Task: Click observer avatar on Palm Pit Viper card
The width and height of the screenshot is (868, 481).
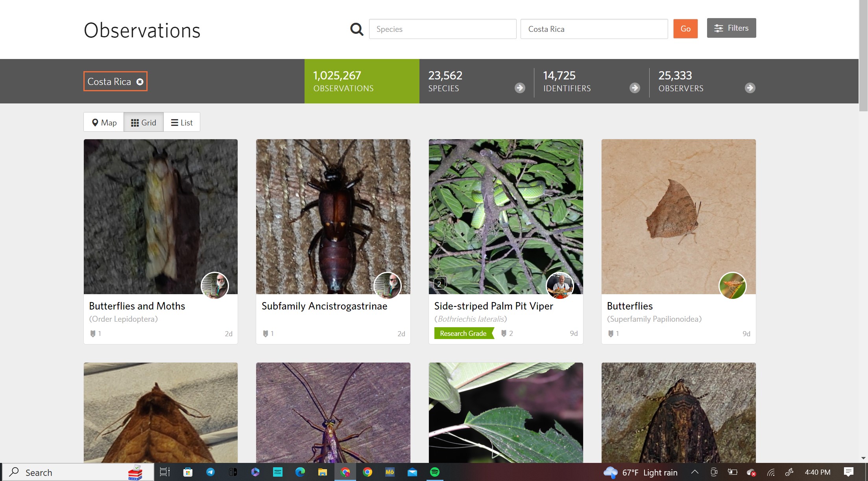Action: pos(560,286)
